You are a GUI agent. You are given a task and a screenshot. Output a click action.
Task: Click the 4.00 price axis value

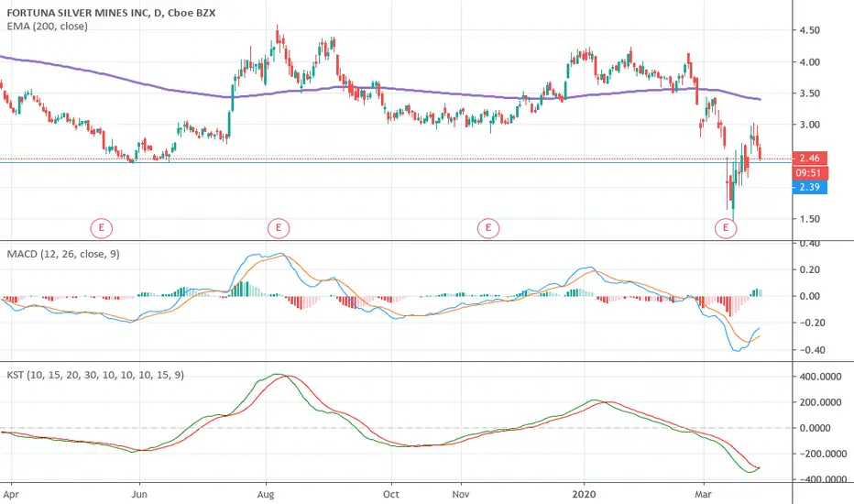click(x=809, y=62)
